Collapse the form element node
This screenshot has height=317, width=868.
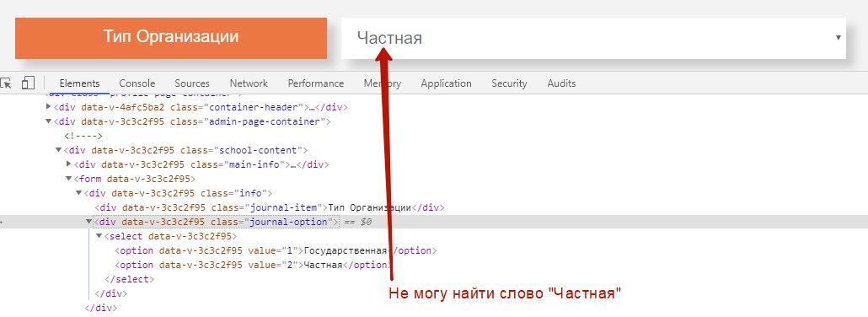pos(68,179)
